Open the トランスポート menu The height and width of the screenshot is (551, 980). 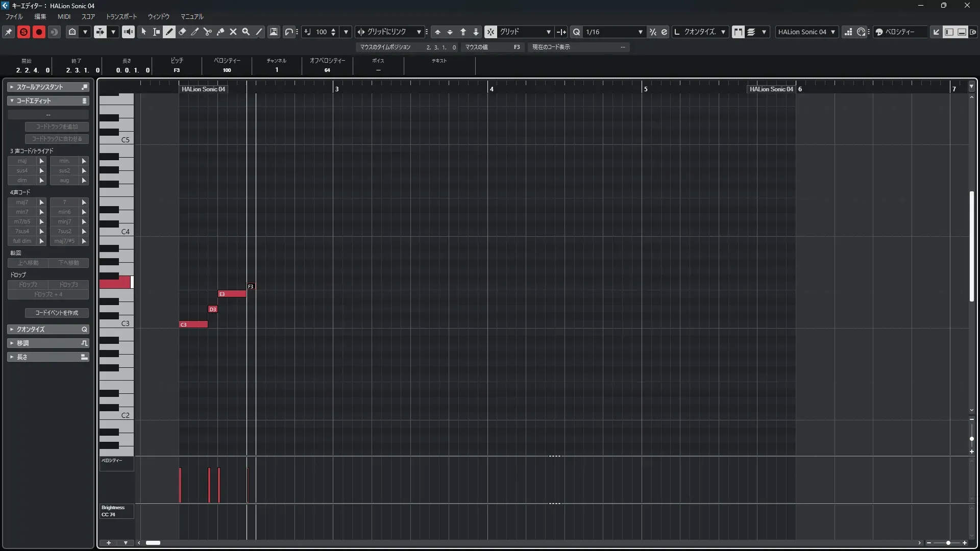(x=121, y=17)
